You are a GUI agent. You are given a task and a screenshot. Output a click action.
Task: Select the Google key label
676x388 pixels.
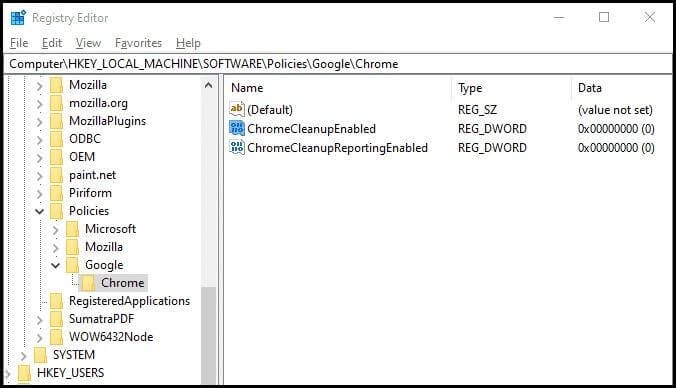click(104, 265)
